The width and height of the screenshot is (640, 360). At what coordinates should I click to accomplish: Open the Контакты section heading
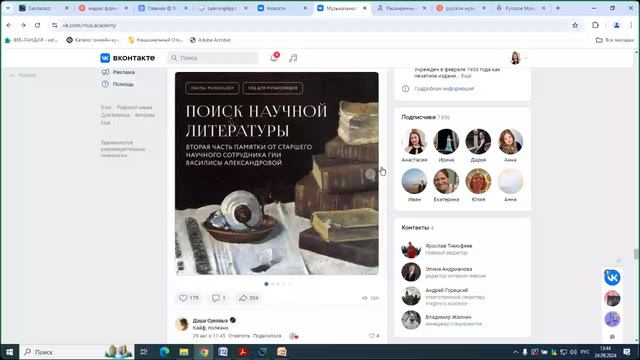pos(417,227)
